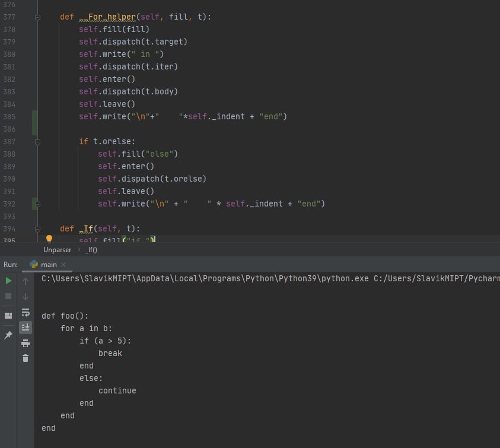Viewport: 500px width, 448px height.
Task: Print the console output
Action: [x=26, y=344]
